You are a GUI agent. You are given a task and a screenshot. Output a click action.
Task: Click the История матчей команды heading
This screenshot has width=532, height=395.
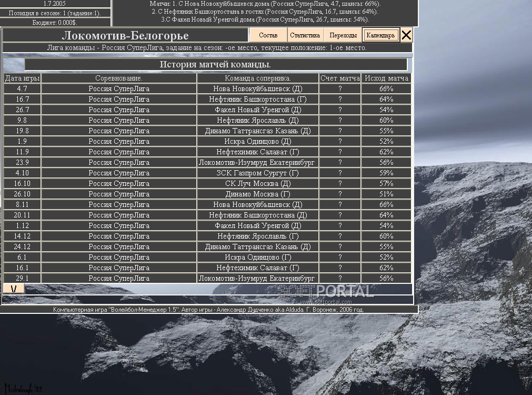215,64
